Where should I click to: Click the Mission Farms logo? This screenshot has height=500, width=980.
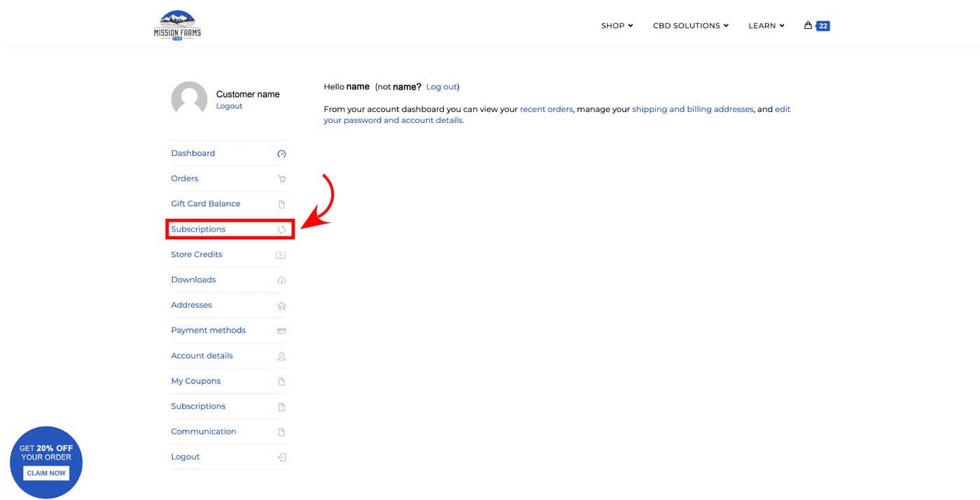[177, 25]
